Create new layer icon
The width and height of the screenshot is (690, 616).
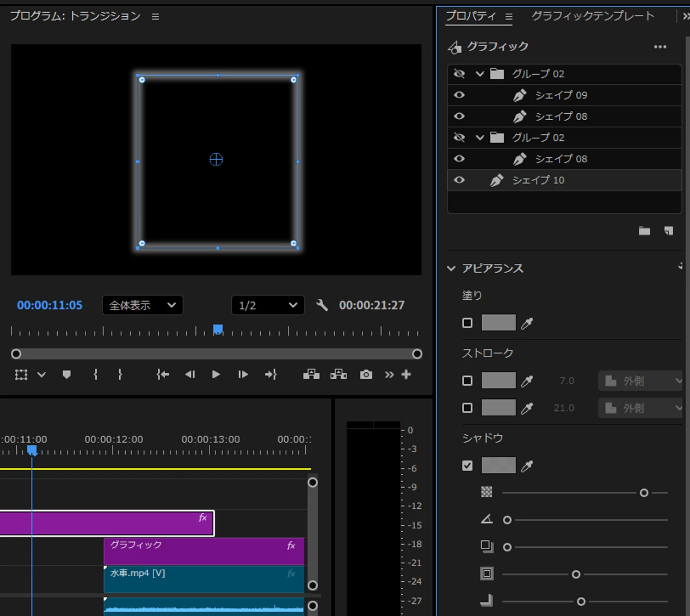pyautogui.click(x=669, y=231)
